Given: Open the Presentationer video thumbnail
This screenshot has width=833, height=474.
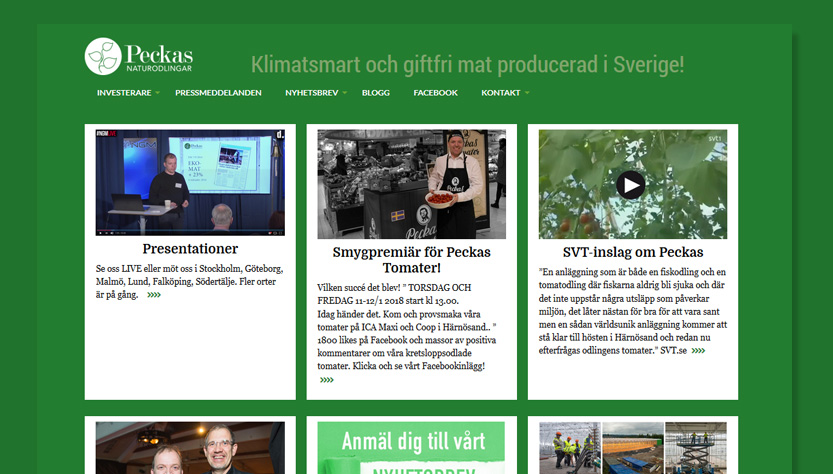Looking at the screenshot, I should [190, 182].
